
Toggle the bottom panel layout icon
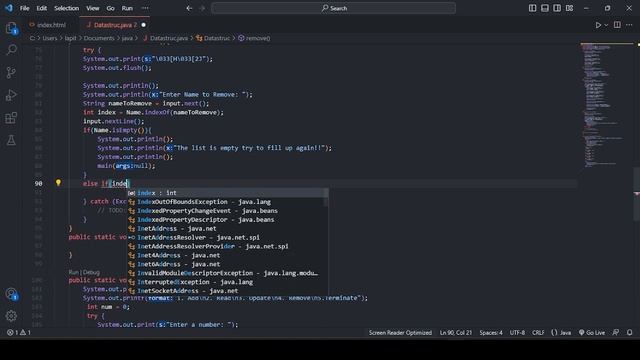pyautogui.click(x=544, y=8)
